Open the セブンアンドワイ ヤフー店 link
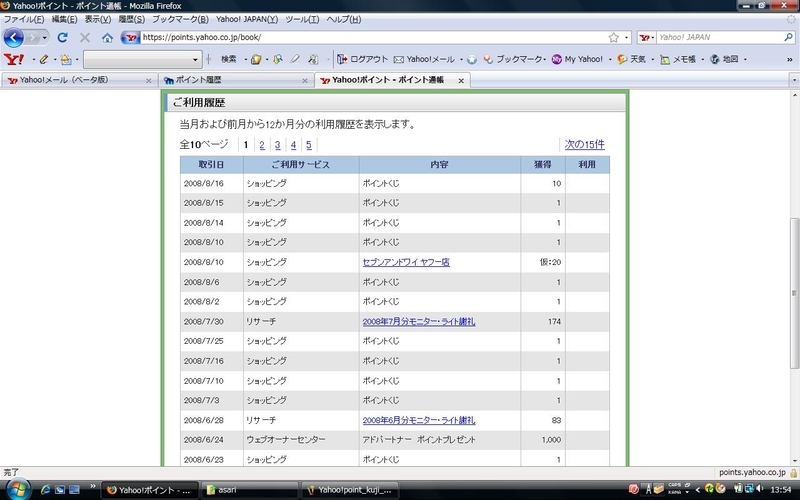 [x=406, y=262]
